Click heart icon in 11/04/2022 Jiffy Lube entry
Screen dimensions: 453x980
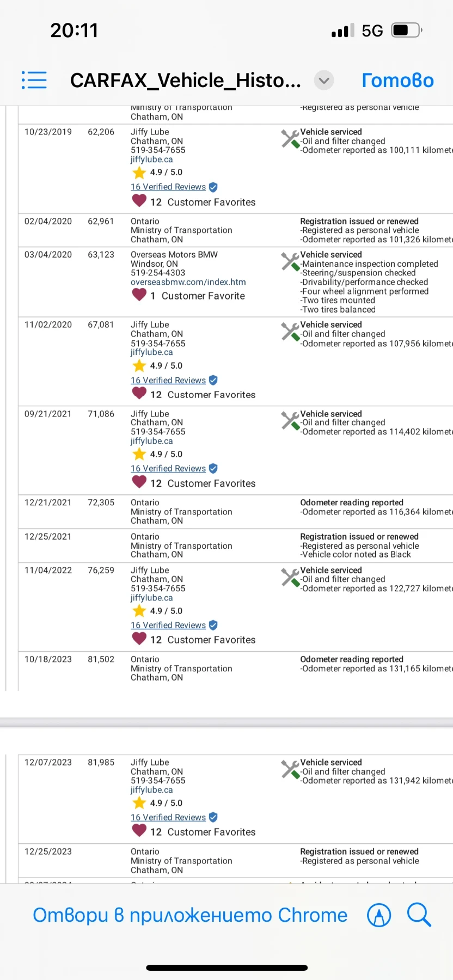click(x=139, y=639)
